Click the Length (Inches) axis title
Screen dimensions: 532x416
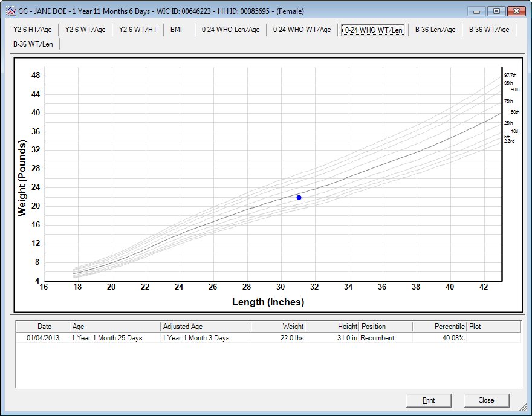(268, 302)
